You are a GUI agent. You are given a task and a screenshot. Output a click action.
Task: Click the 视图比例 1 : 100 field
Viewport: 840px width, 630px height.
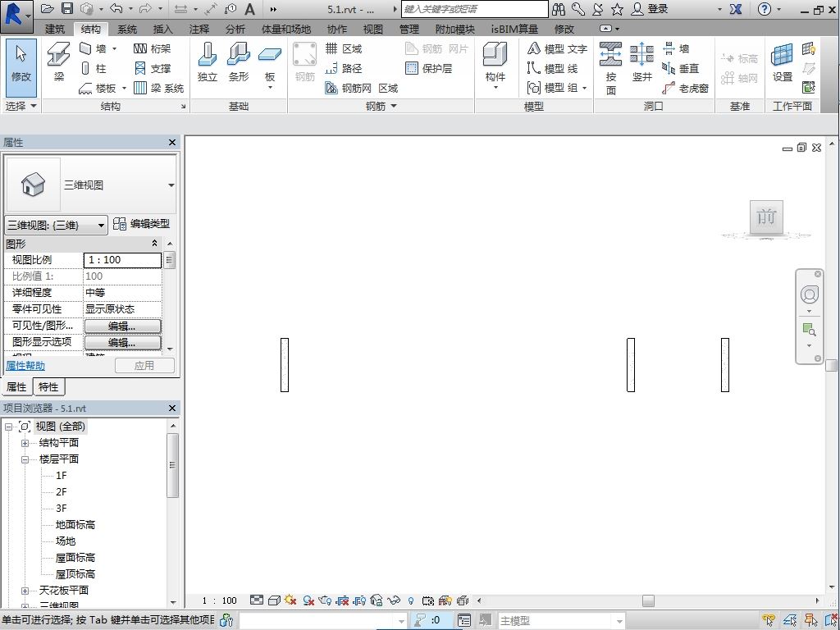[x=123, y=260]
